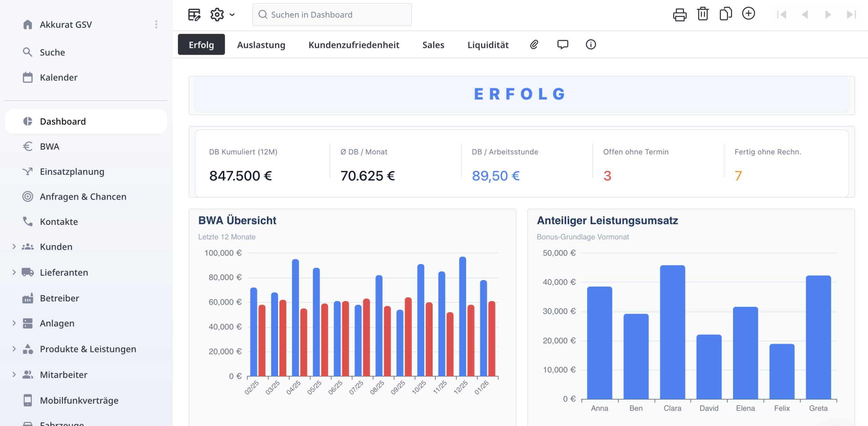Viewport: 868px width, 426px height.
Task: Click the duplicate copy icon
Action: (x=725, y=14)
